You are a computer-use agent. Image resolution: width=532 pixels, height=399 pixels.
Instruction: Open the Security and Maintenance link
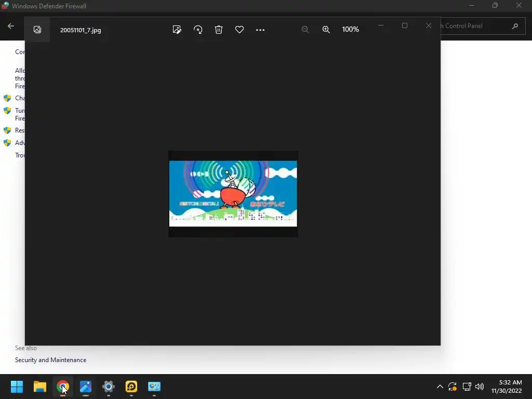click(50, 360)
